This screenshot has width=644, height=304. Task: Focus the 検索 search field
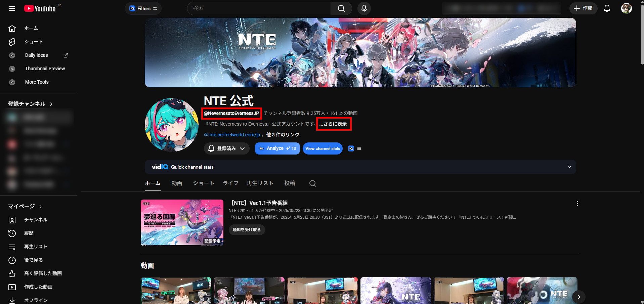pos(259,8)
